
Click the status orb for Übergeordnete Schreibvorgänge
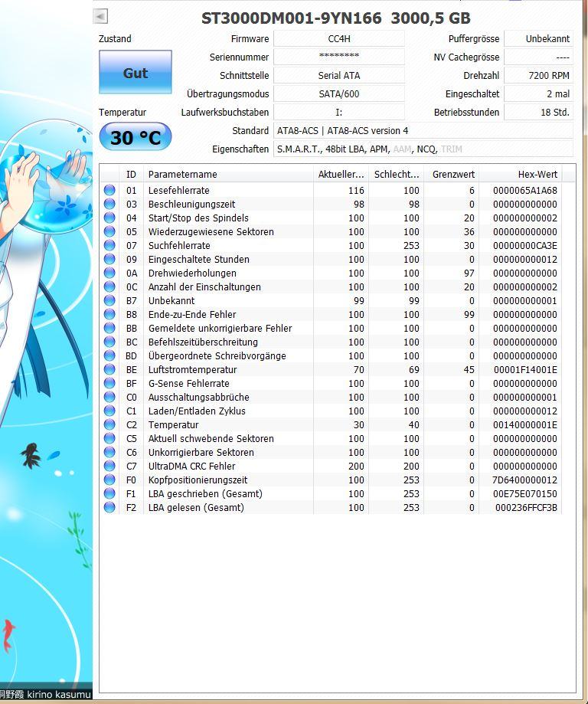tap(109, 355)
